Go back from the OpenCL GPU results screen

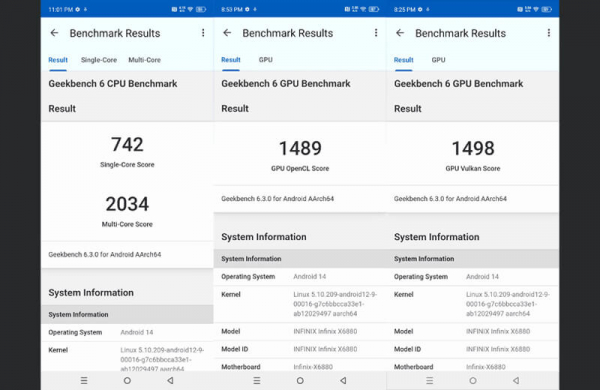pyautogui.click(x=227, y=33)
